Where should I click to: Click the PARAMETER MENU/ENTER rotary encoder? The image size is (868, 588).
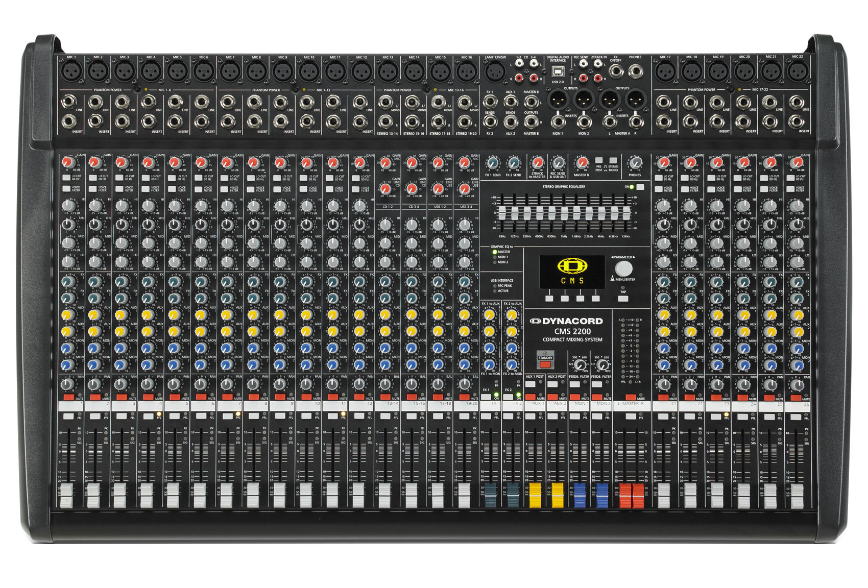[623, 268]
